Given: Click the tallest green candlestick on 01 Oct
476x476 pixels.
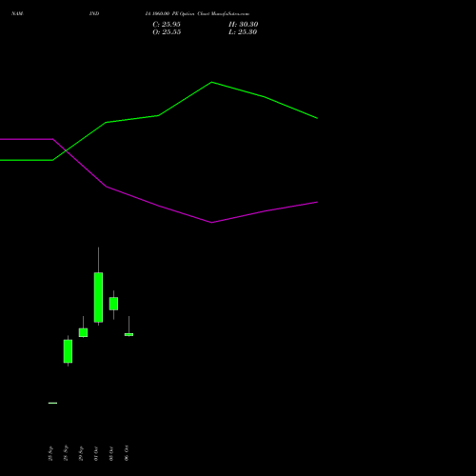Looking at the screenshot, I should (98, 297).
